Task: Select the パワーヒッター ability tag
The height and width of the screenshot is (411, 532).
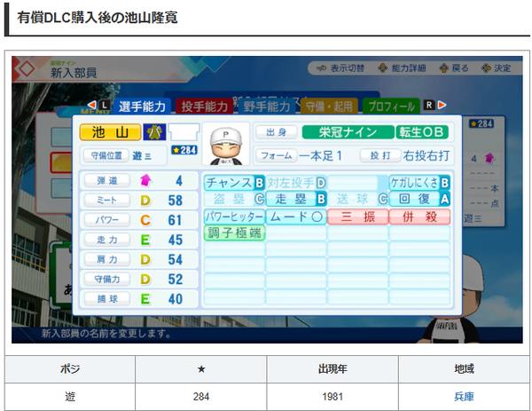Action: pyautogui.click(x=234, y=217)
